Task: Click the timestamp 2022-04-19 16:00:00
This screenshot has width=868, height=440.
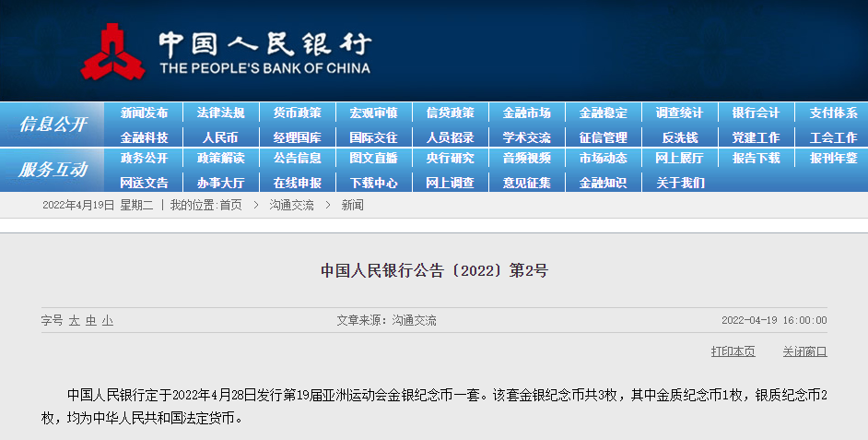Action: point(774,320)
